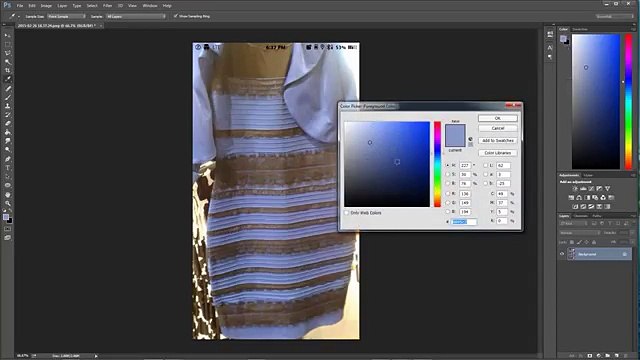Add Curves adjustment icon
Viewport: 640px width, 360px height.
(591, 189)
